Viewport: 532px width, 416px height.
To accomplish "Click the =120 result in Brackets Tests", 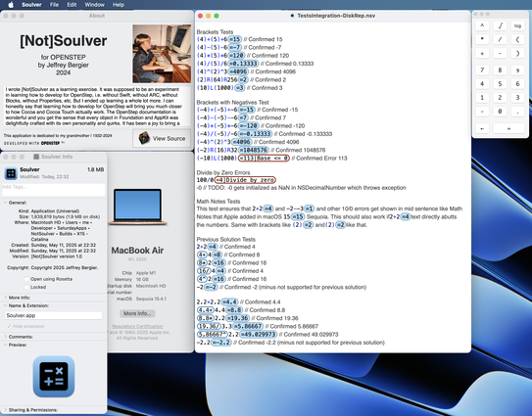I will 236,55.
